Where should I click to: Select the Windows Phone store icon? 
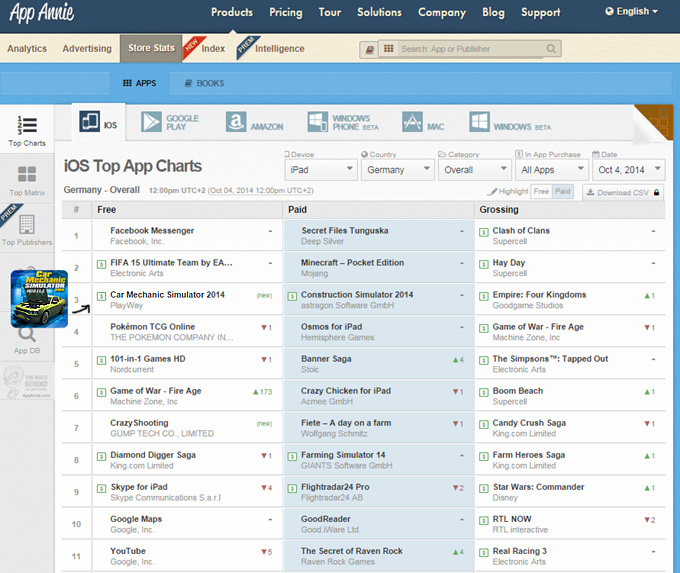(317, 122)
